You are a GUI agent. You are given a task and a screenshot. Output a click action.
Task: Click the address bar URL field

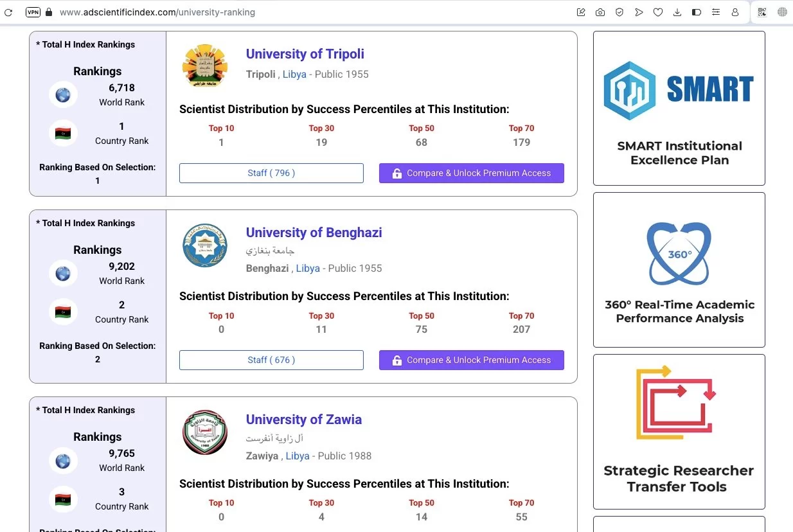click(257, 12)
